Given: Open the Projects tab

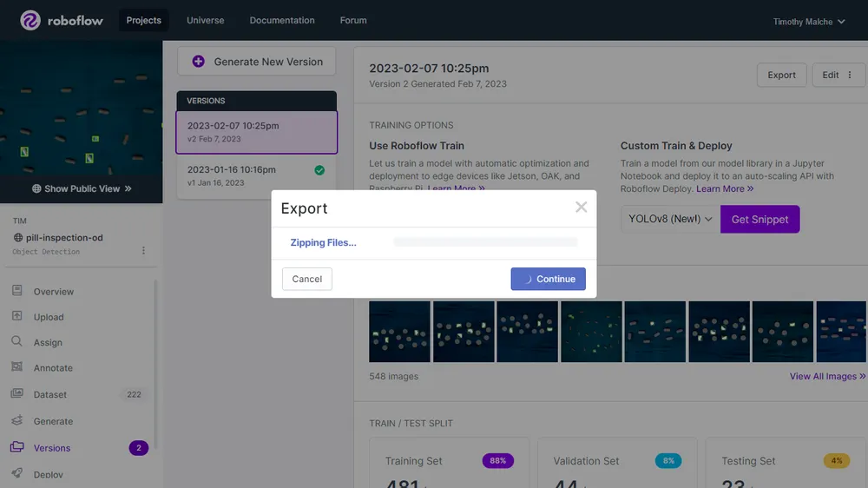Looking at the screenshot, I should [x=143, y=21].
